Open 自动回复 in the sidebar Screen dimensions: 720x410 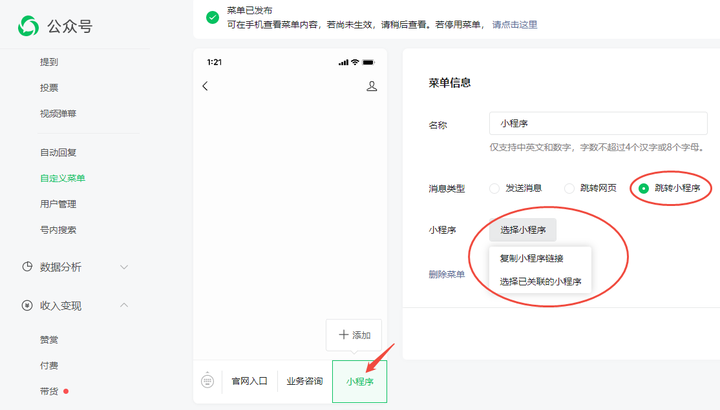58,152
